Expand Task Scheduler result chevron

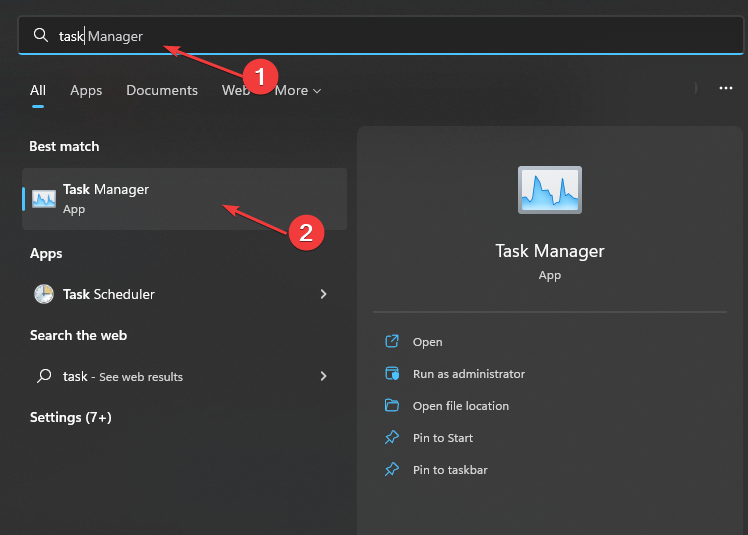pos(323,294)
